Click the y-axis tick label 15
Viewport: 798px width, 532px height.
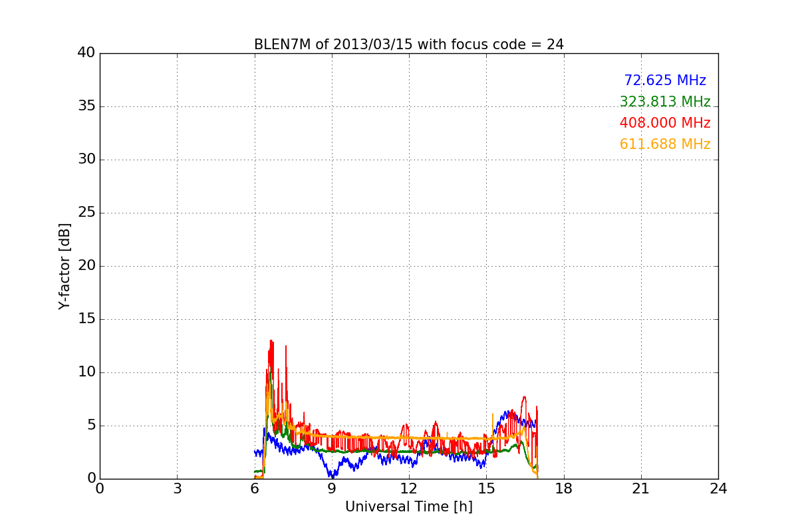pos(86,319)
